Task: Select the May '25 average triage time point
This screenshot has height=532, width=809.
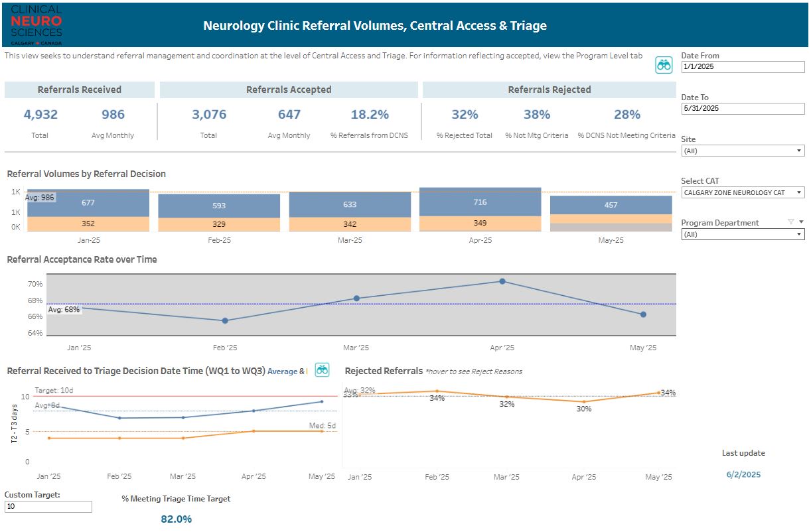Action: pos(322,401)
